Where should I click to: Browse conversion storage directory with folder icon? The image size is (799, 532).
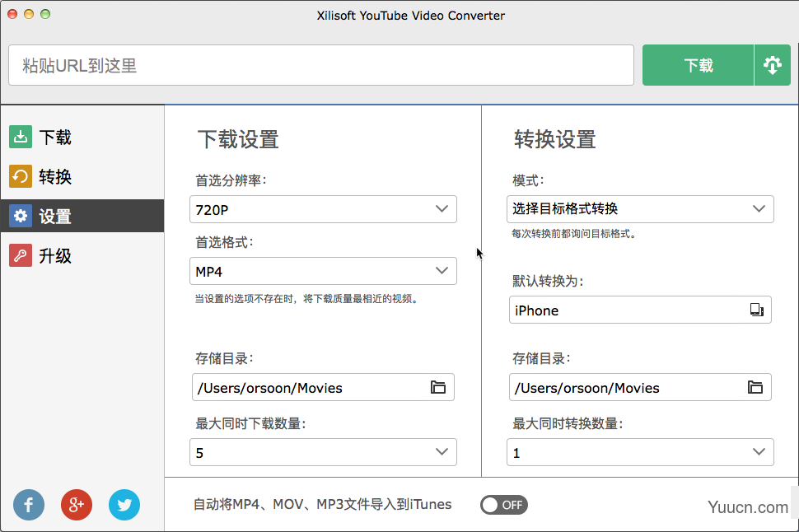[x=755, y=387]
